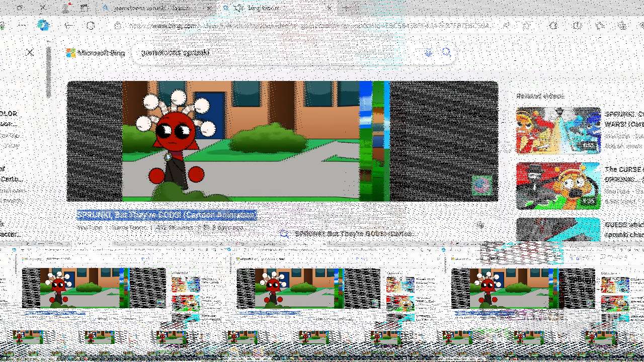Open second related video with orange headphone character
The height and width of the screenshot is (362, 644).
558,186
